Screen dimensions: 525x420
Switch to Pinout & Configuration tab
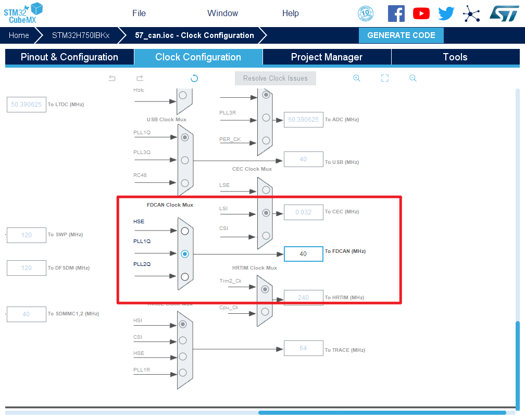click(x=69, y=57)
